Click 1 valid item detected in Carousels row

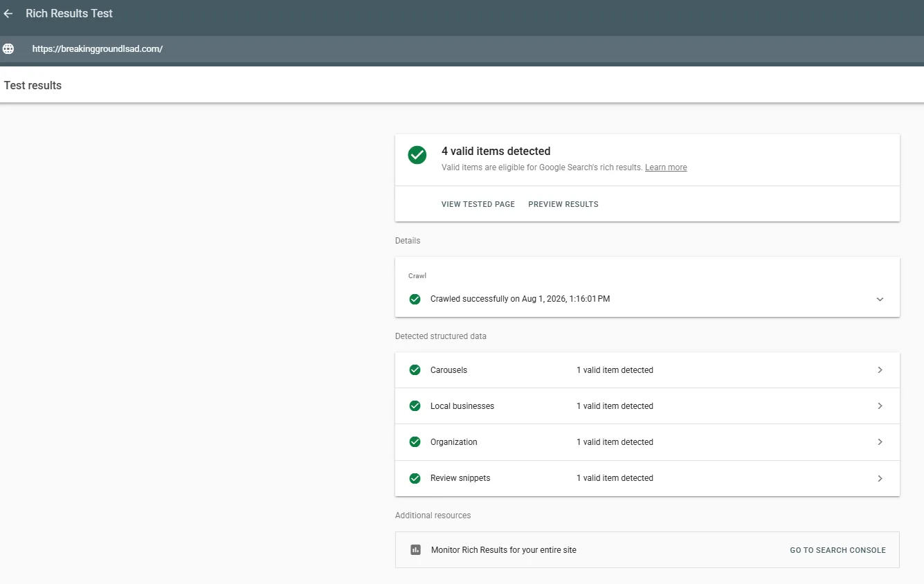[x=615, y=370]
